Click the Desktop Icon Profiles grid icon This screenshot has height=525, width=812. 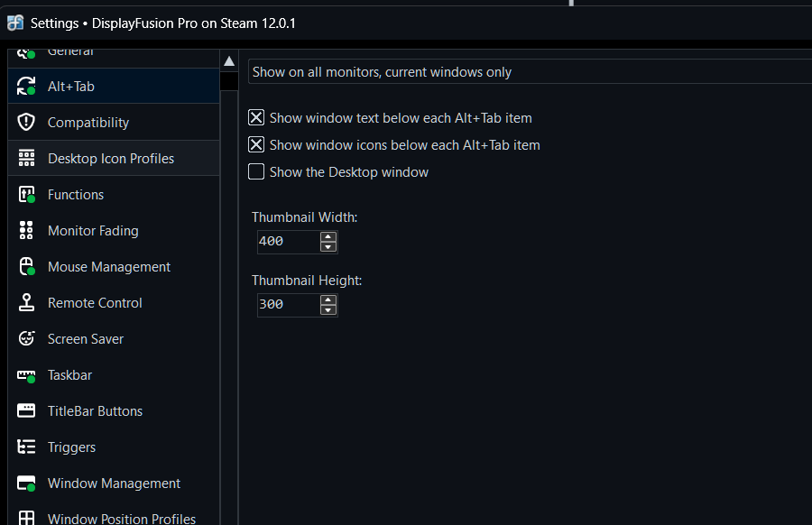click(x=27, y=159)
